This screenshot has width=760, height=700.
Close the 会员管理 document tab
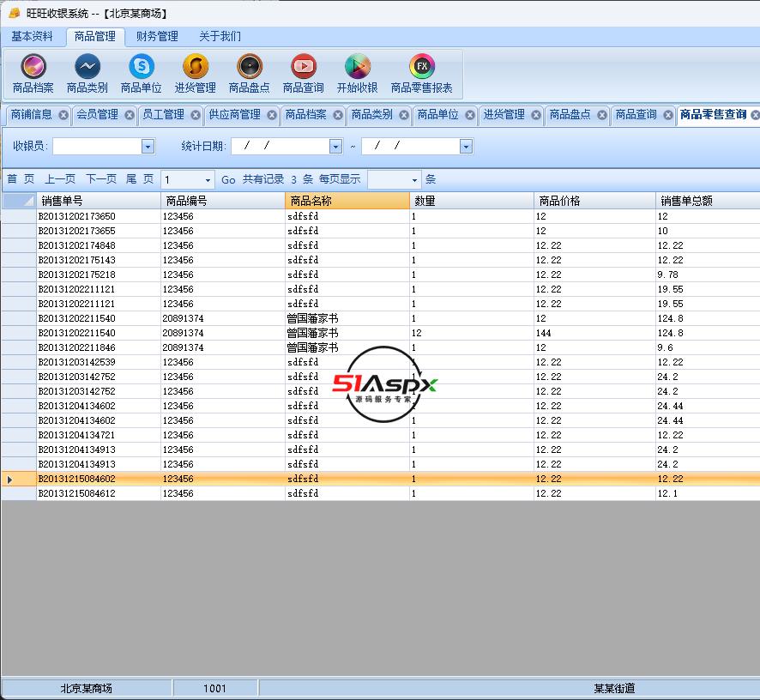pyautogui.click(x=130, y=115)
